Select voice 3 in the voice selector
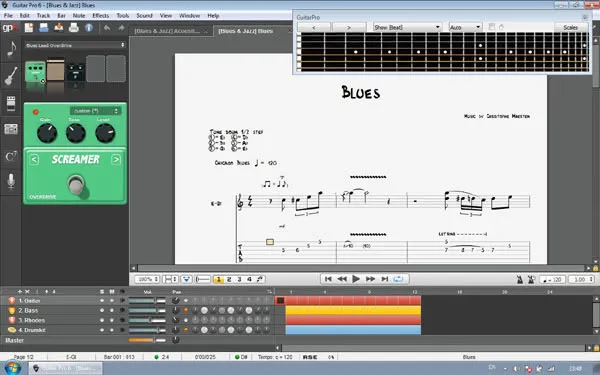Viewport: 600px width, 375px height. [239, 279]
